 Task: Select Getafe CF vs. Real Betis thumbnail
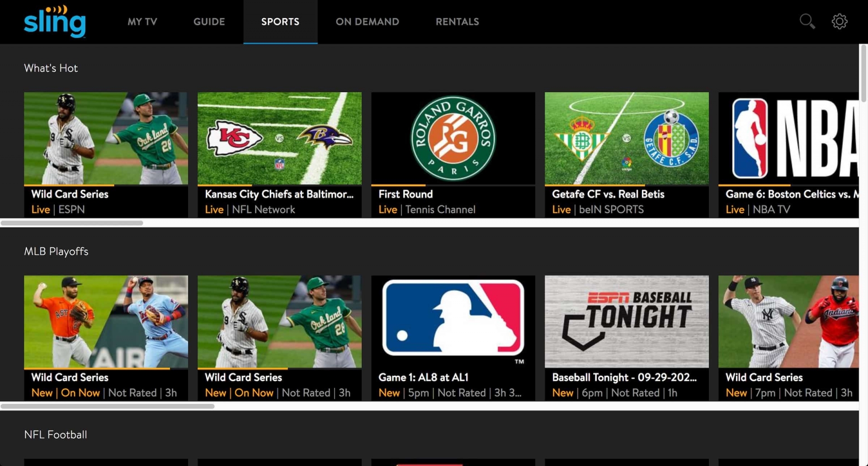coord(627,138)
